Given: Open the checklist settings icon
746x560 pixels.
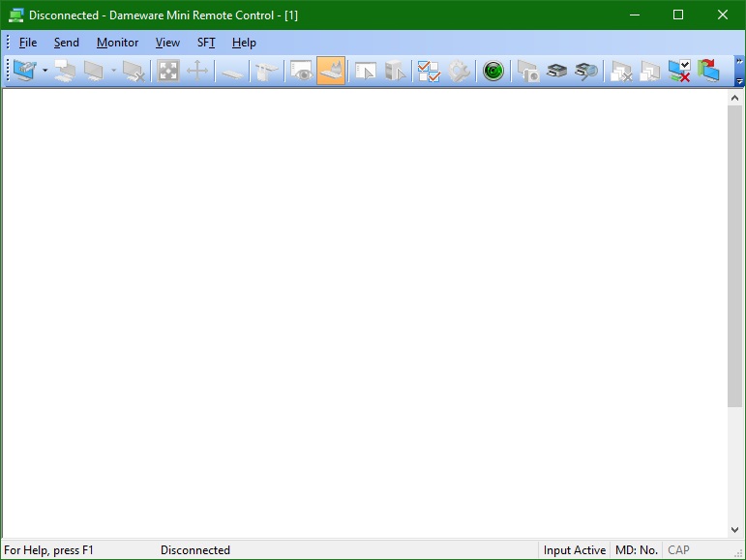Looking at the screenshot, I should point(430,71).
